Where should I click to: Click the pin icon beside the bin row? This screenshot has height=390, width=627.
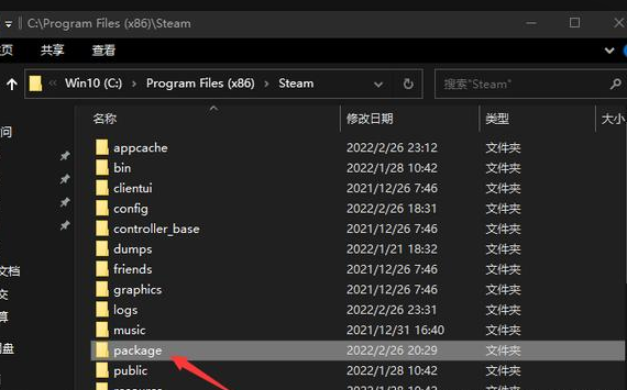[65, 156]
